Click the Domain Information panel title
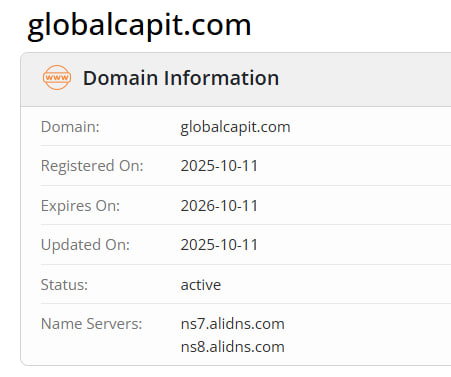The height and width of the screenshot is (377, 451). click(181, 78)
